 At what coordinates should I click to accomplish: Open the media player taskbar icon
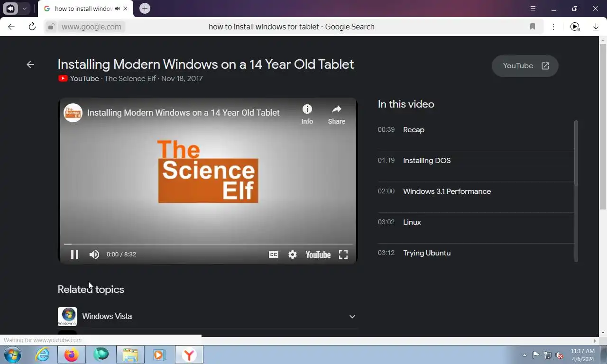(160, 355)
